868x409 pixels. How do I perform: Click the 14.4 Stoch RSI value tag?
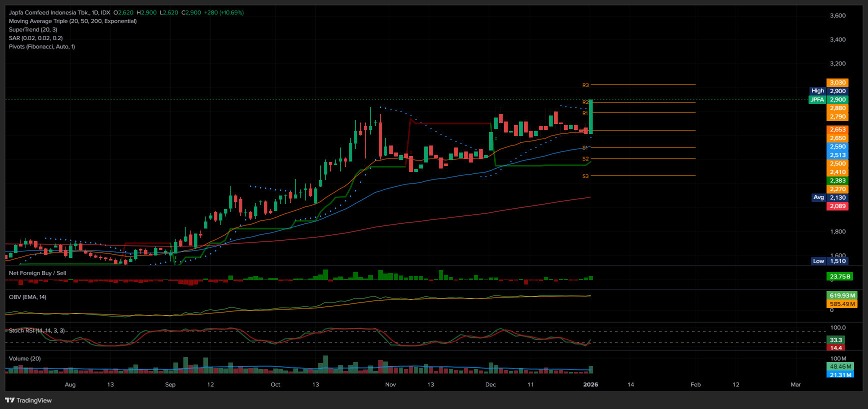click(836, 347)
